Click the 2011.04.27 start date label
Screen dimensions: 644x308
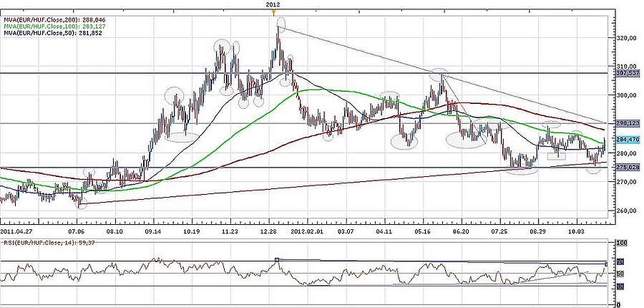click(17, 232)
